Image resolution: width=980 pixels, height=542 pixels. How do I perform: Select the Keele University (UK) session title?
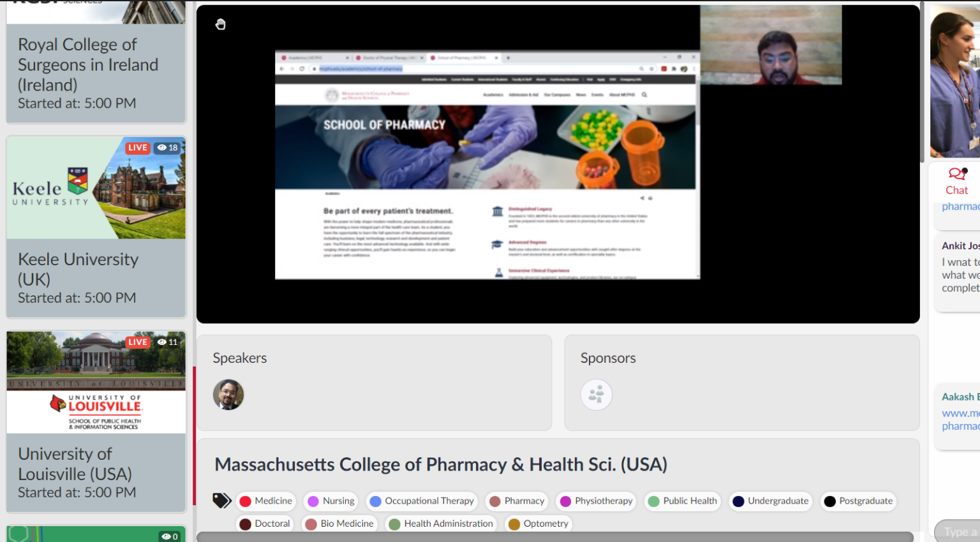[78, 269]
